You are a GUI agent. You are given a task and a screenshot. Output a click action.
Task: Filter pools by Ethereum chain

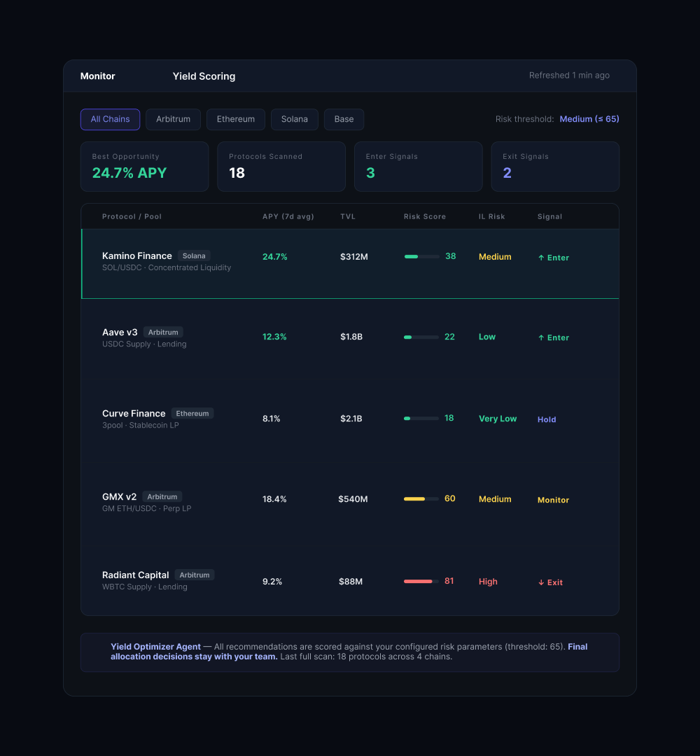(235, 119)
